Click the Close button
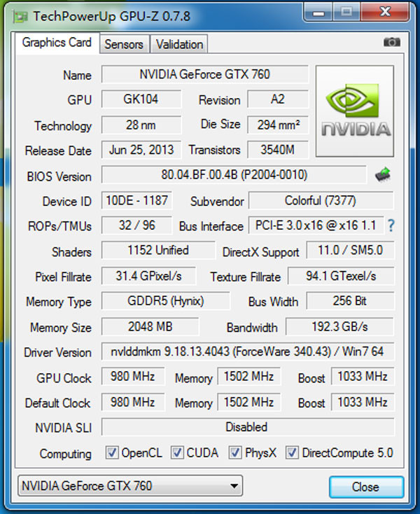The height and width of the screenshot is (514, 420). (366, 487)
